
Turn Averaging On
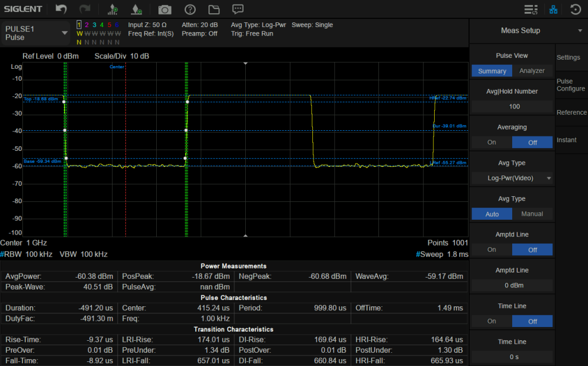(492, 142)
